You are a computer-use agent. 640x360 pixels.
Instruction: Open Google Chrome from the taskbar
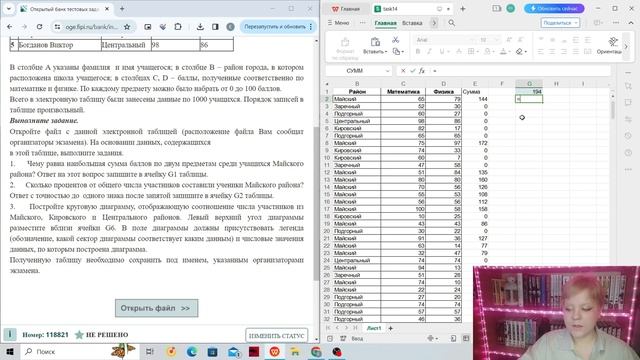tap(316, 351)
